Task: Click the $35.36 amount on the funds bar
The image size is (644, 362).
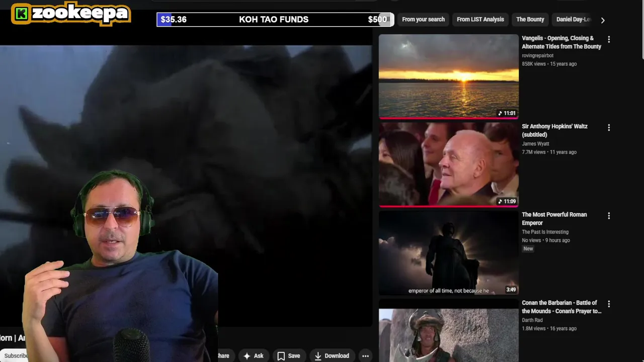Action: [174, 20]
